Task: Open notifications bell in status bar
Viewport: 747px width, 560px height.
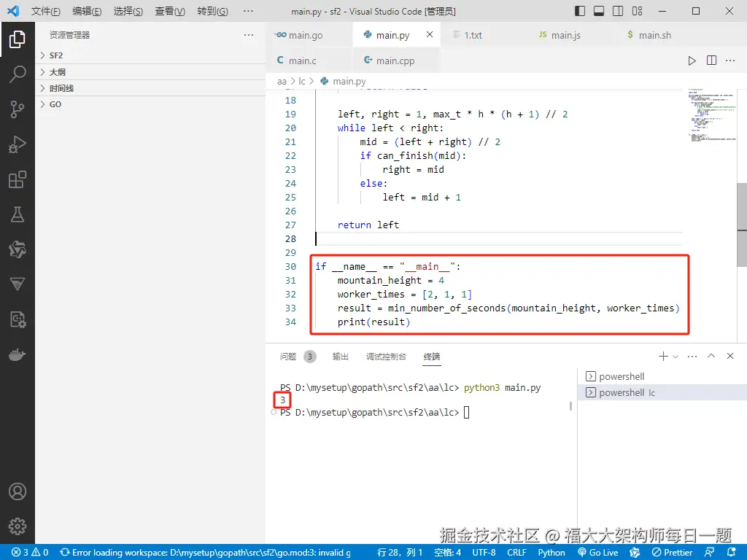Action: [x=732, y=553]
